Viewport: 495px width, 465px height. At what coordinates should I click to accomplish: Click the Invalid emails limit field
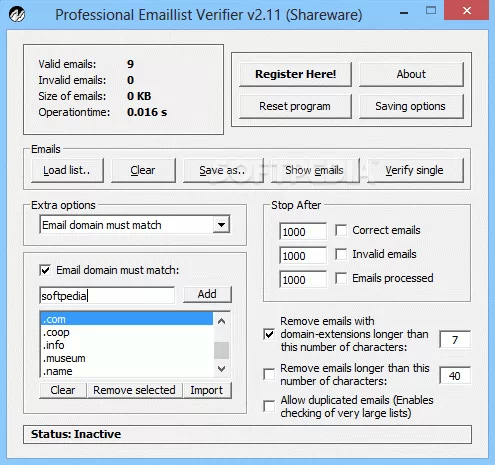pyautogui.click(x=303, y=255)
